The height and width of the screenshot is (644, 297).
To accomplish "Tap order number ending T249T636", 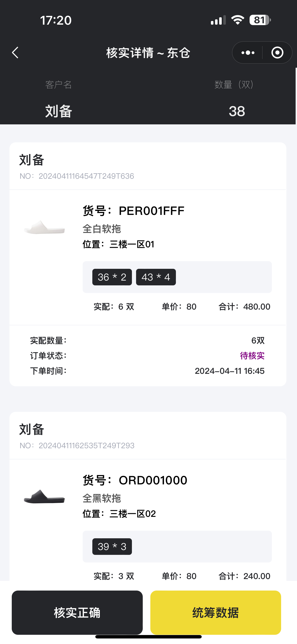I will 86,176.
